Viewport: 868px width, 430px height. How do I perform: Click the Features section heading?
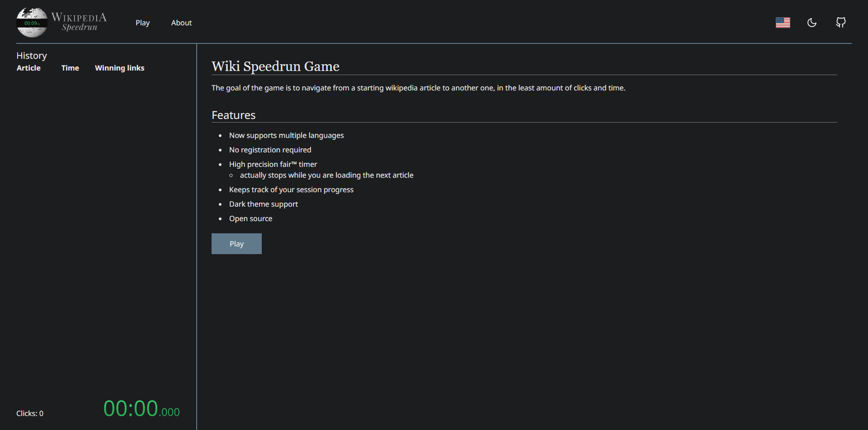coord(233,115)
